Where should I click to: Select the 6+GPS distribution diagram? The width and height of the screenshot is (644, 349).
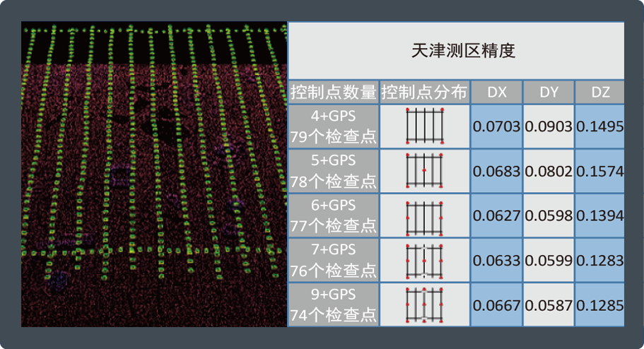tap(425, 216)
